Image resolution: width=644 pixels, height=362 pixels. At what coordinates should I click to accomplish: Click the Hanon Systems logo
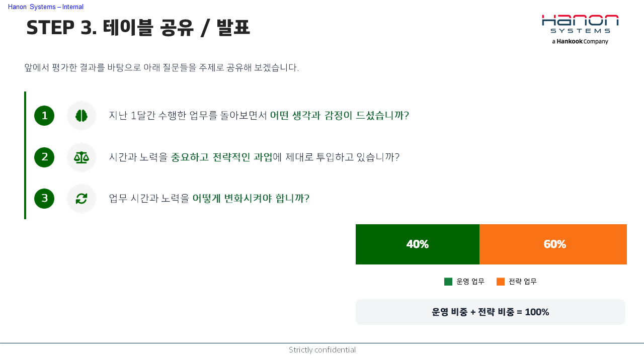pos(580,30)
